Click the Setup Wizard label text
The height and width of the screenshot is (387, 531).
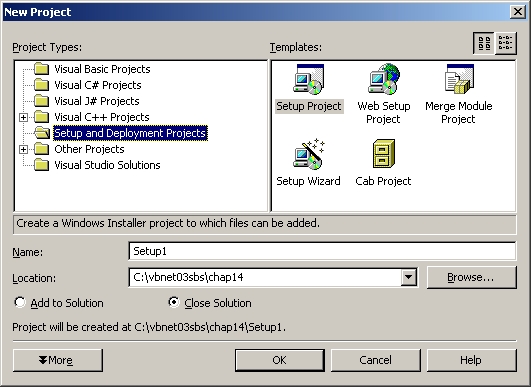click(x=308, y=181)
